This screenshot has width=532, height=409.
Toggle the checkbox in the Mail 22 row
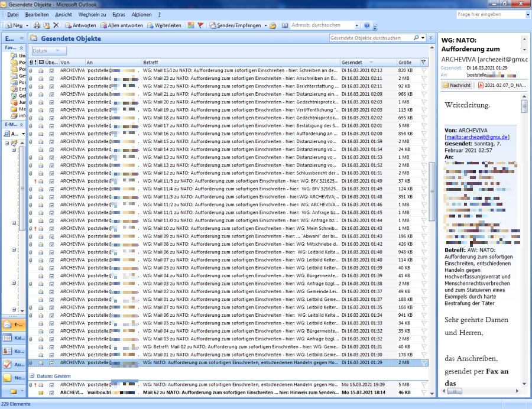[x=51, y=86]
